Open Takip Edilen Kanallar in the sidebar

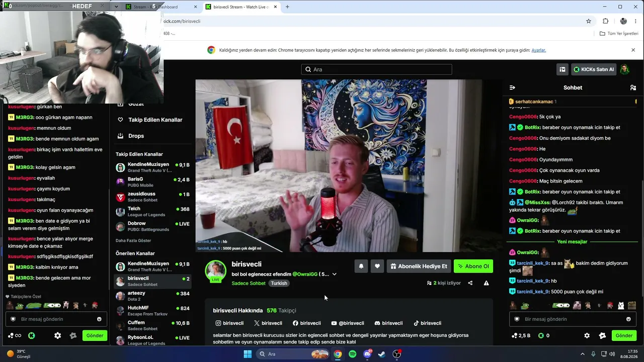pyautogui.click(x=150, y=120)
